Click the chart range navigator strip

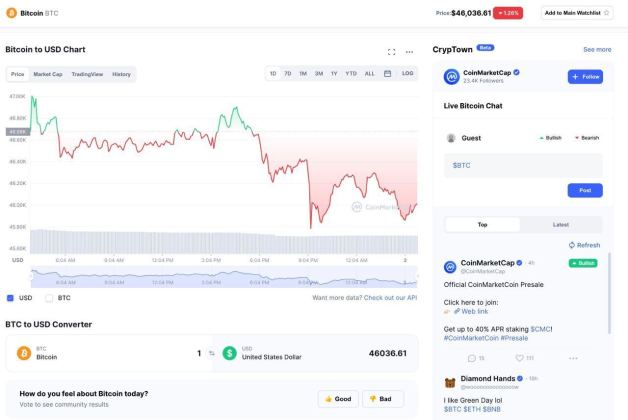(x=224, y=277)
